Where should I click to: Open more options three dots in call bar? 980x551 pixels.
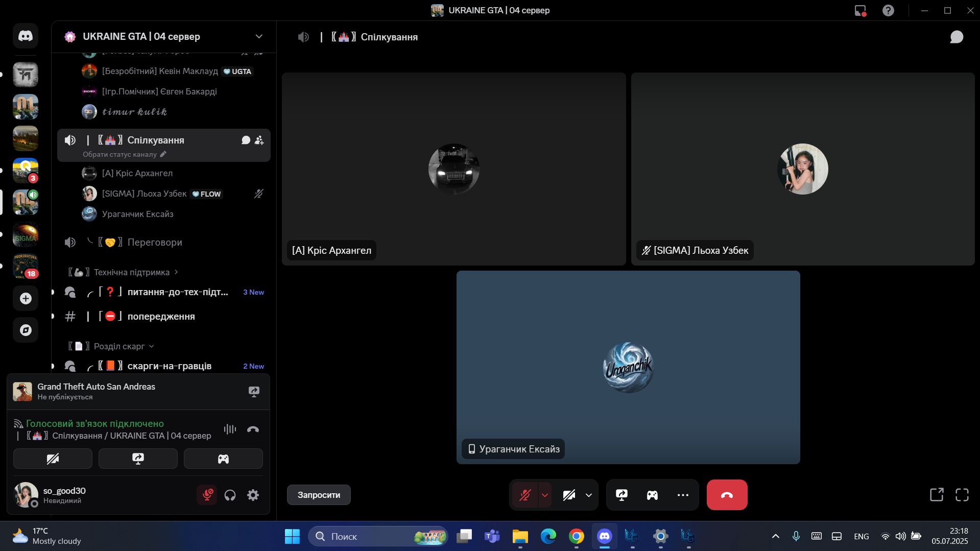click(x=683, y=495)
